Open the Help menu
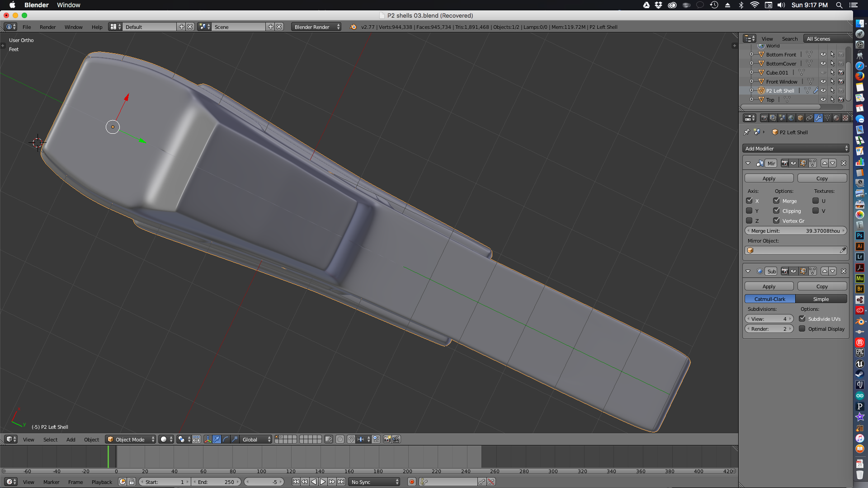Viewport: 868px width, 488px height. click(97, 27)
